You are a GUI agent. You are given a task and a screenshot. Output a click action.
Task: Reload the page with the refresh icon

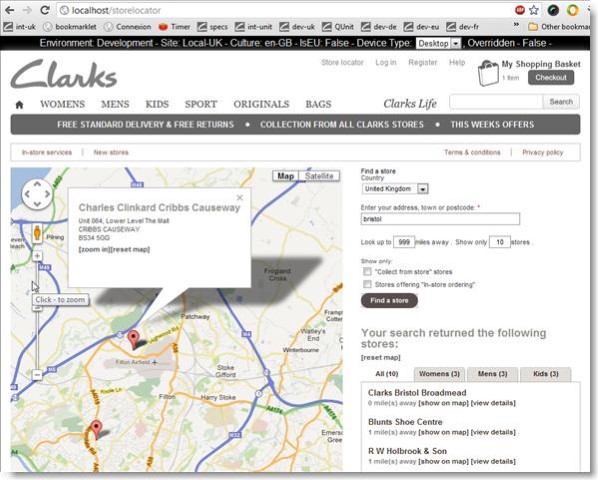pos(45,10)
